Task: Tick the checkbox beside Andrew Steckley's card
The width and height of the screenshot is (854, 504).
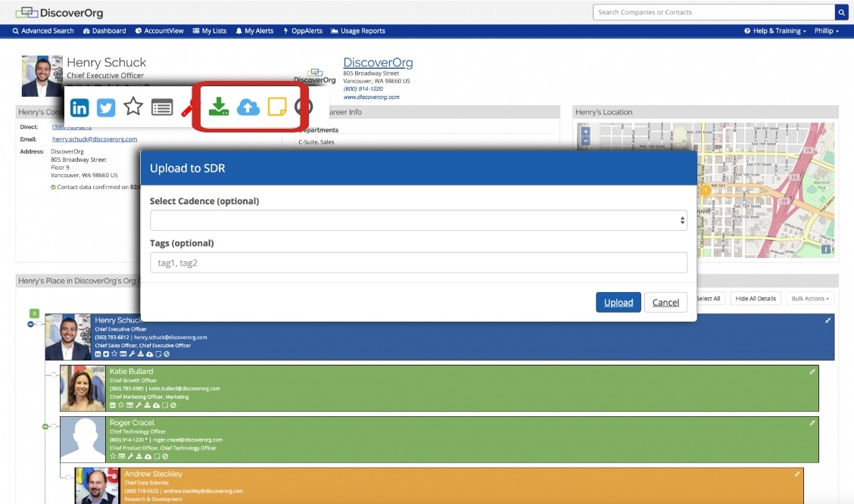Action: 69,477
